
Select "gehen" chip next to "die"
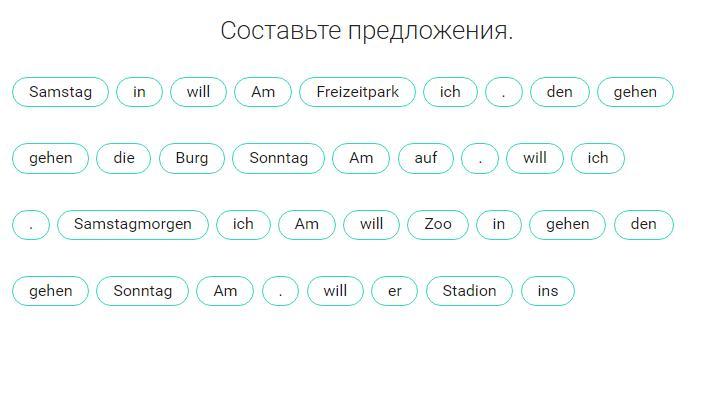(x=51, y=158)
